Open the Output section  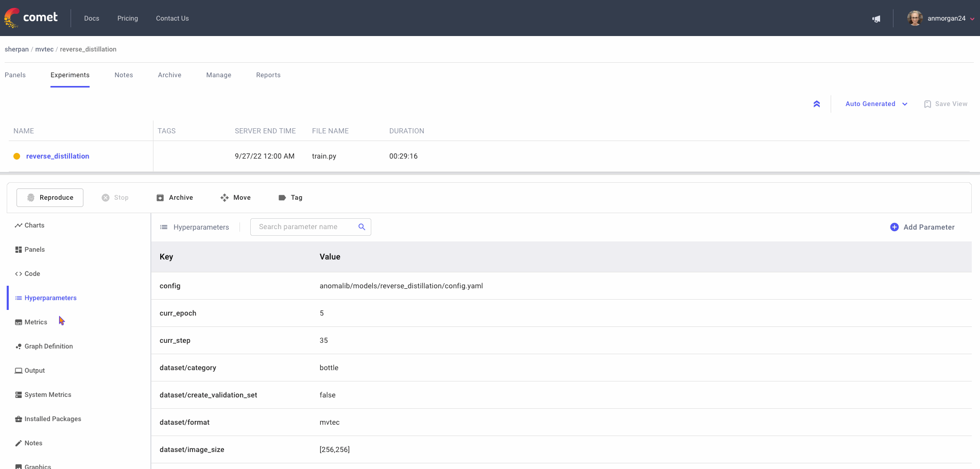tap(30, 371)
